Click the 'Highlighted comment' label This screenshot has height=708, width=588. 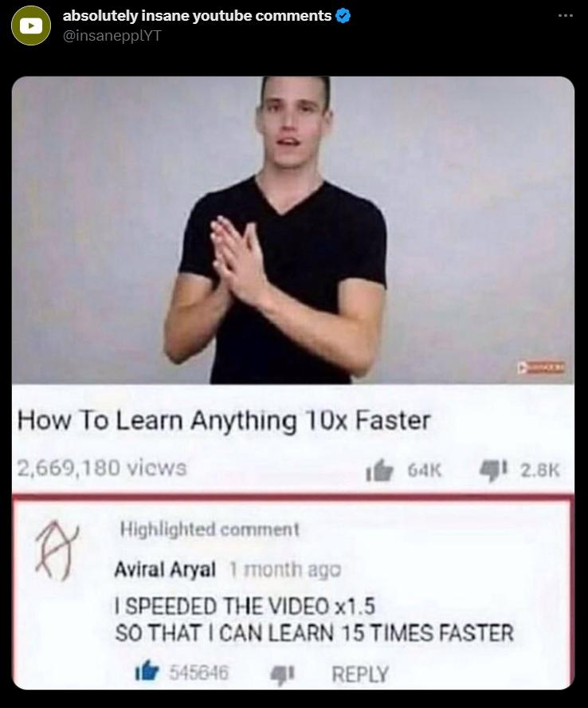tap(210, 529)
